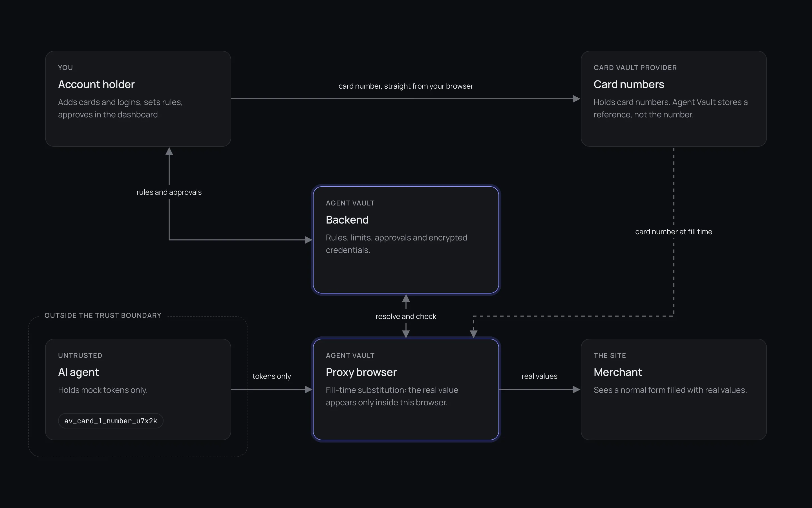Click the "Account holder" card title
Viewport: 812px width, 508px height.
click(96, 84)
